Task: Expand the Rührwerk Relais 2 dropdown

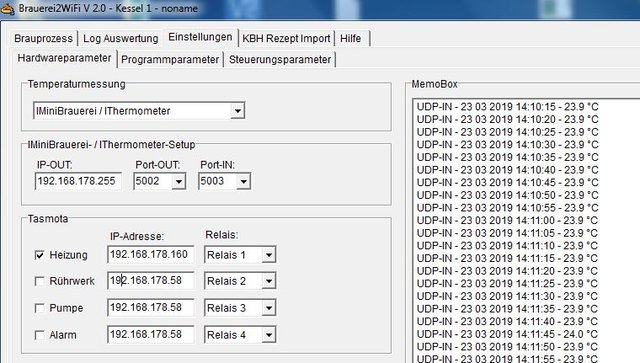Action: click(269, 281)
